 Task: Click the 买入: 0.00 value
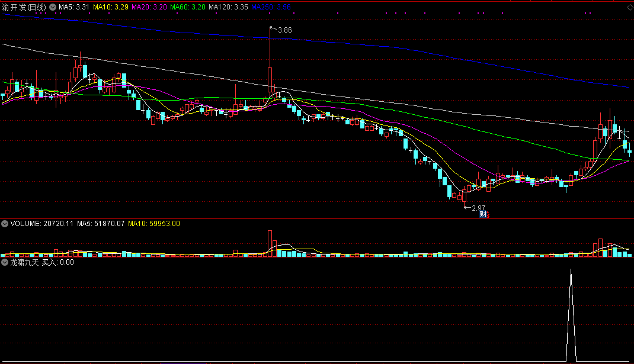tap(58, 262)
